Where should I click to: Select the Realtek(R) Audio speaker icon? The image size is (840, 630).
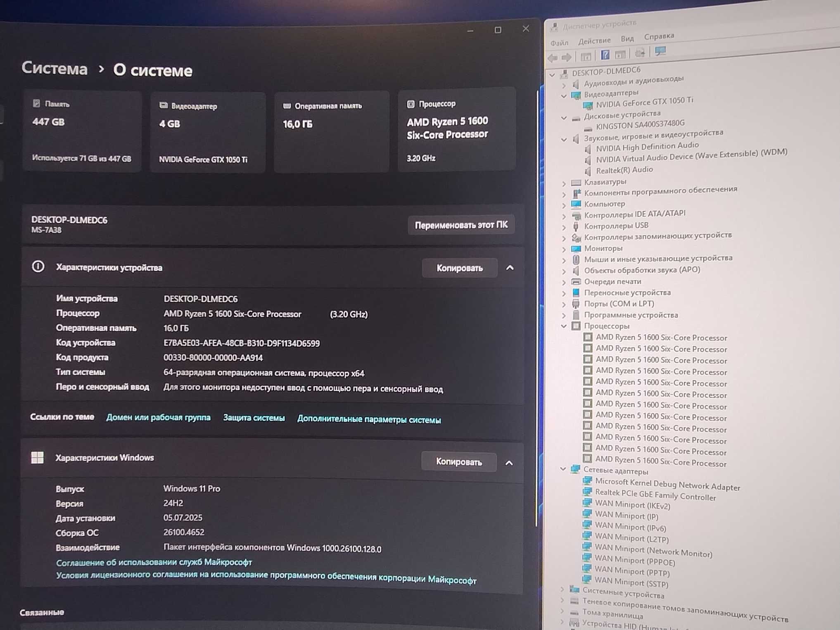click(x=588, y=171)
